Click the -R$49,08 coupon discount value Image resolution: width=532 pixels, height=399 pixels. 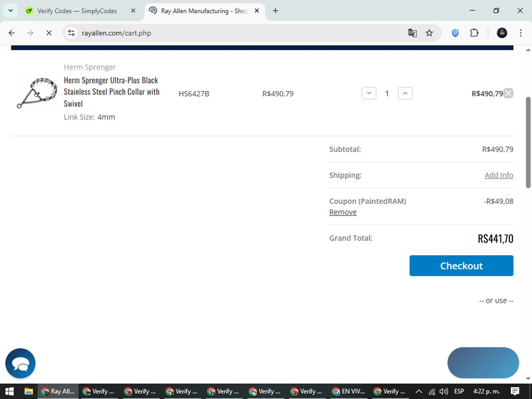[499, 201]
